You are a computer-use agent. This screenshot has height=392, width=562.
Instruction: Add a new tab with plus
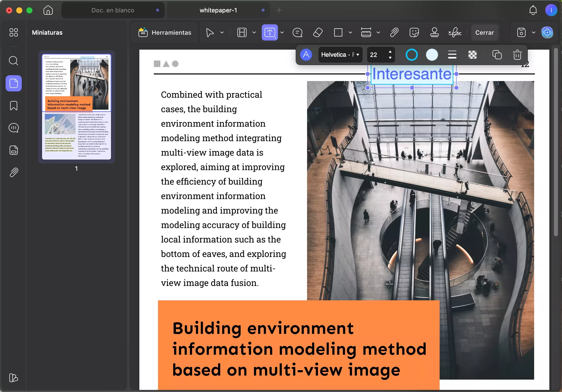tap(279, 10)
